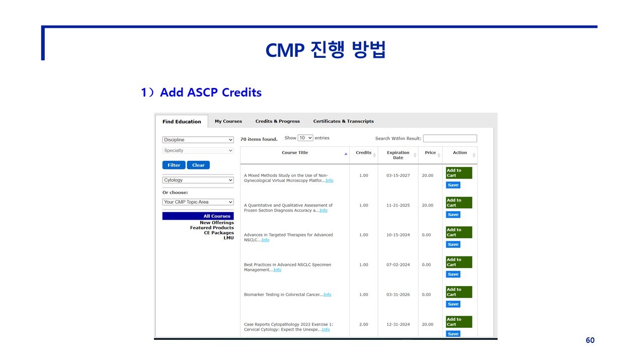Click the Search Within Result field
Image resolution: width=644 pixels, height=362 pixels.
tap(450, 138)
